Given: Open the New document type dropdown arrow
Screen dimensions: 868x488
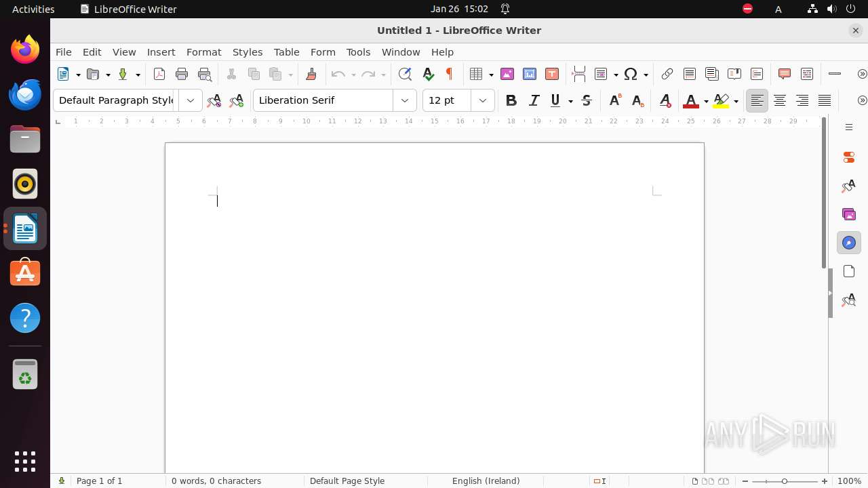Looking at the screenshot, I should click(x=78, y=75).
